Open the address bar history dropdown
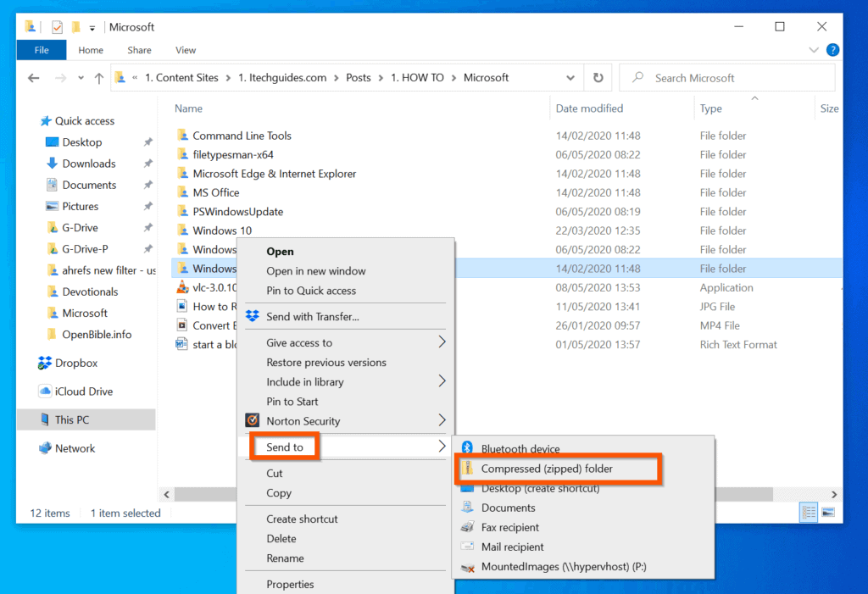Screen dimensions: 868x594 pyautogui.click(x=570, y=78)
